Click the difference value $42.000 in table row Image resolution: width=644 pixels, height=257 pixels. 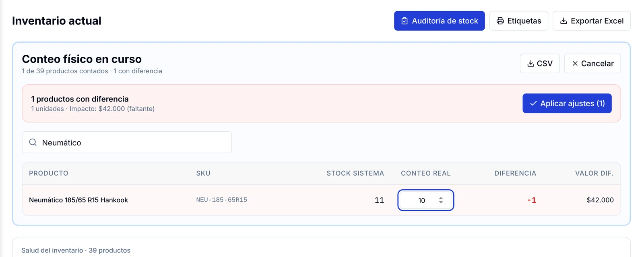[x=600, y=200]
